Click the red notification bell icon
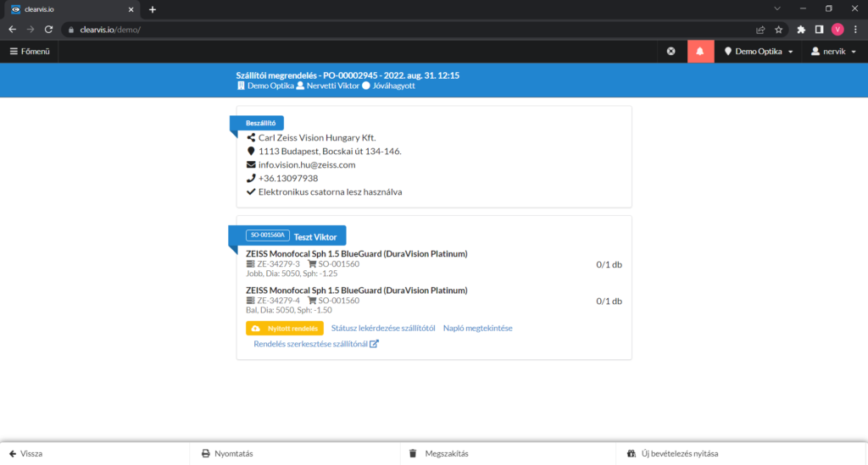This screenshot has width=868, height=465. point(700,52)
